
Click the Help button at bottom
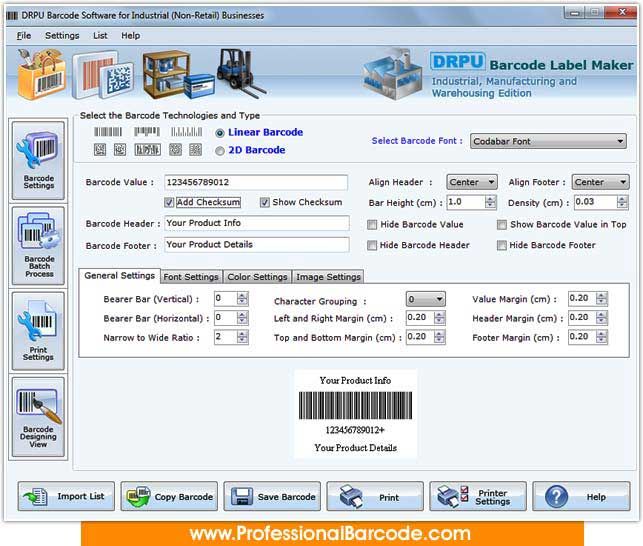tap(581, 496)
